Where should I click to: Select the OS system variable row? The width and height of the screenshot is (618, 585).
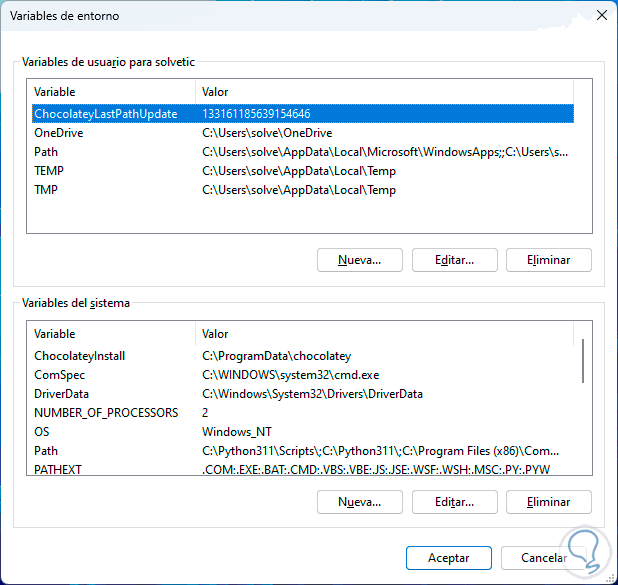[42, 432]
